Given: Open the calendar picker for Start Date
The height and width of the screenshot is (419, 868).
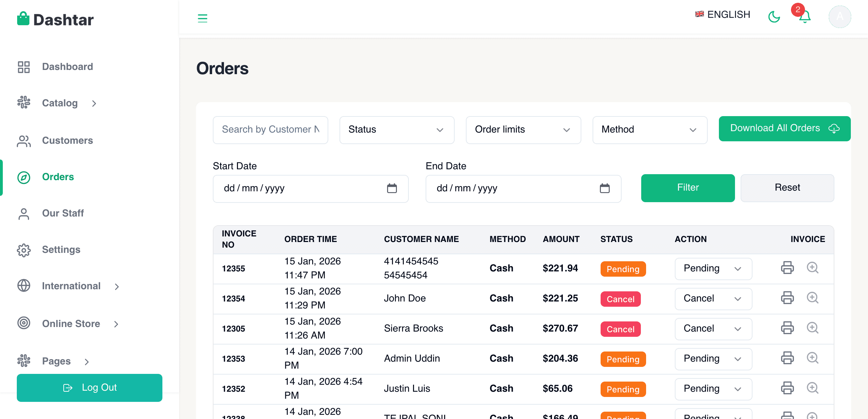Looking at the screenshot, I should [x=392, y=188].
